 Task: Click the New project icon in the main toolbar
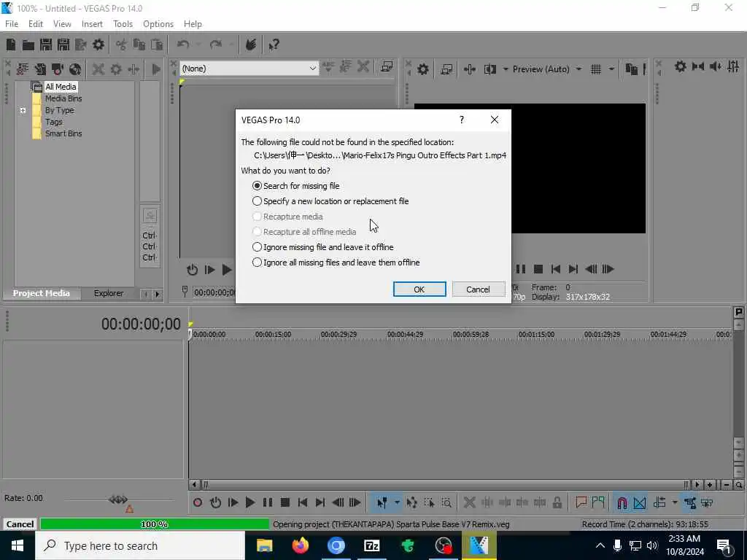coord(11,44)
